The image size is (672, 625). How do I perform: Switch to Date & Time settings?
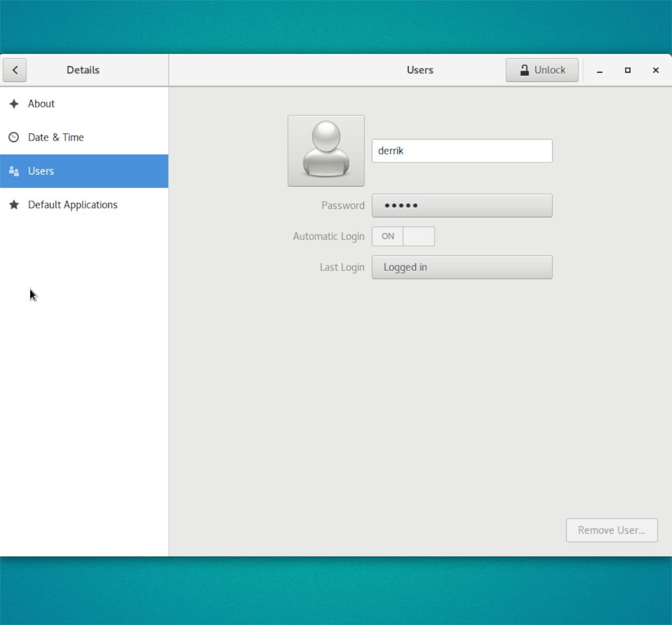click(56, 137)
